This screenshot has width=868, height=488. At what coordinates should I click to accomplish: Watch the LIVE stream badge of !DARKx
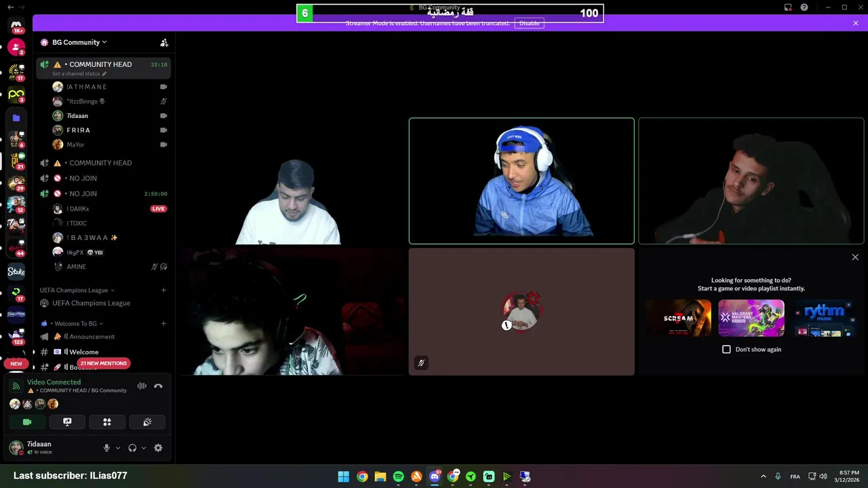159,209
